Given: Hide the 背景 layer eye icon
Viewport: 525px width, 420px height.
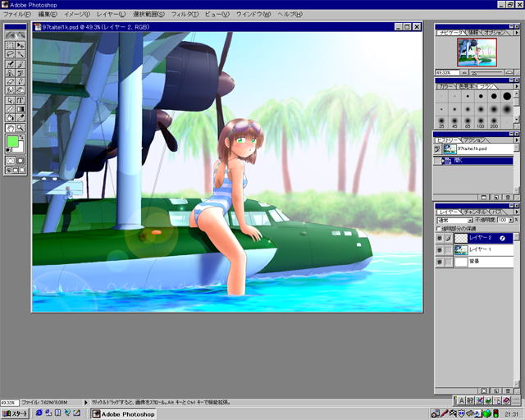Looking at the screenshot, I should 440,262.
